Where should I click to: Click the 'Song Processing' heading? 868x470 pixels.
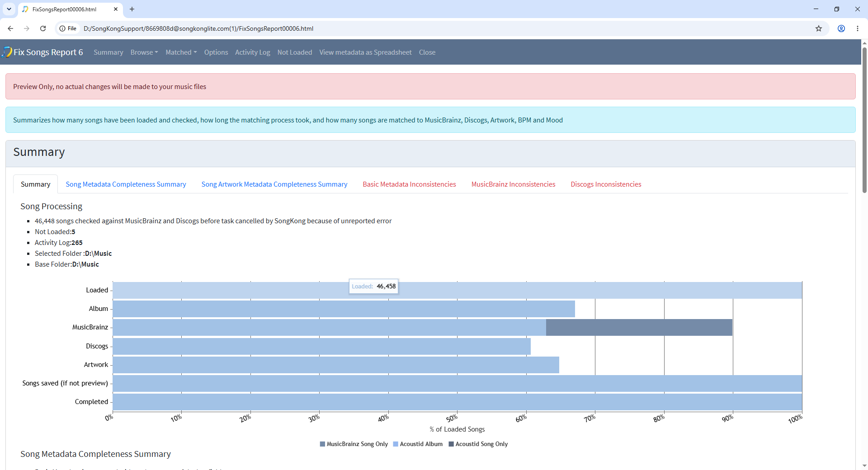52,207
